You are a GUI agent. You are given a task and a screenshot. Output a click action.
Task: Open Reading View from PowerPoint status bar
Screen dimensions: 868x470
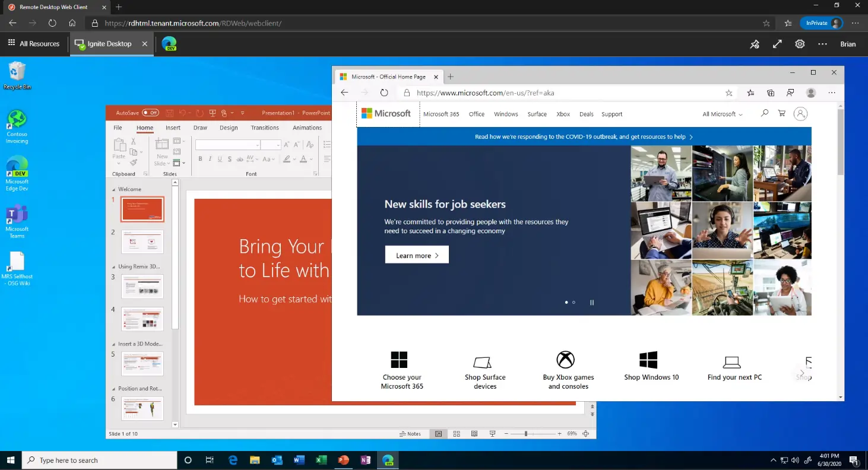pos(474,434)
